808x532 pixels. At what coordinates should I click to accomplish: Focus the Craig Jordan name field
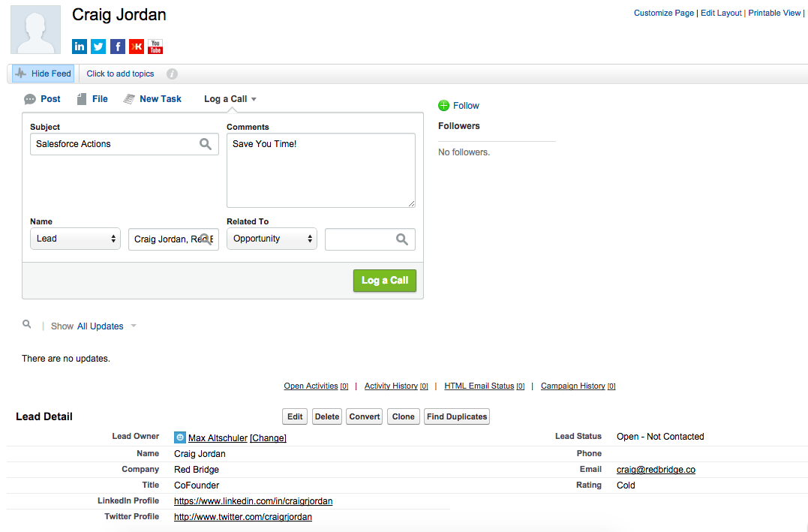[x=173, y=239]
